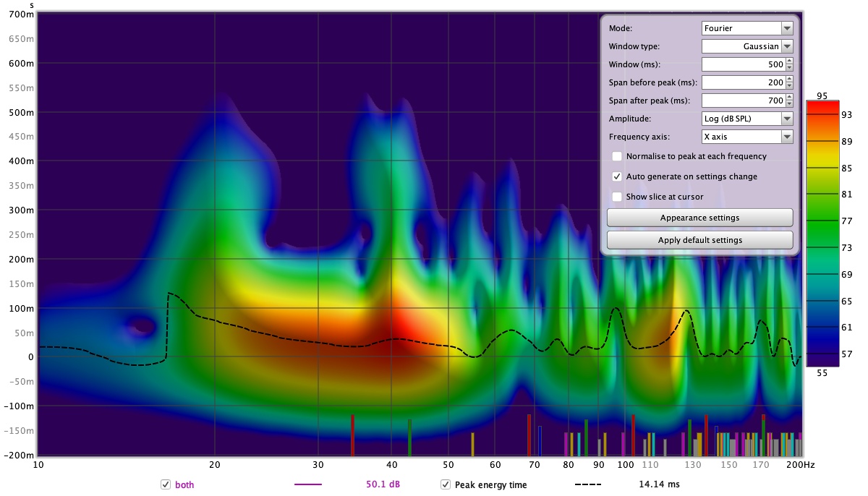
Task: Increase Span before peak with up arrow
Action: (x=789, y=80)
